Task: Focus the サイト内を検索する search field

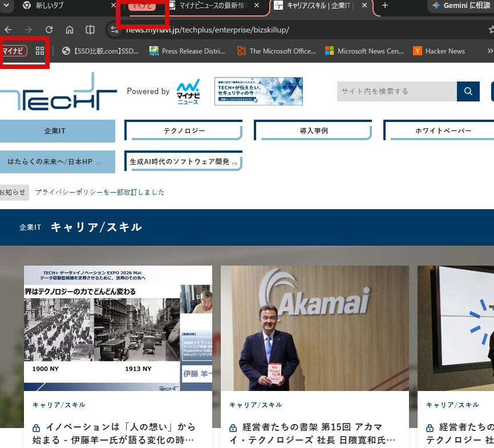Action: pyautogui.click(x=396, y=91)
